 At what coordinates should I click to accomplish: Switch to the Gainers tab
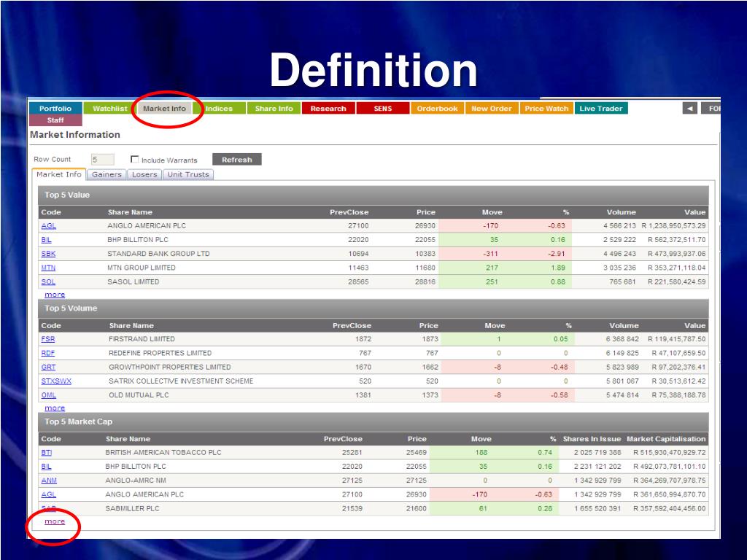[107, 175]
